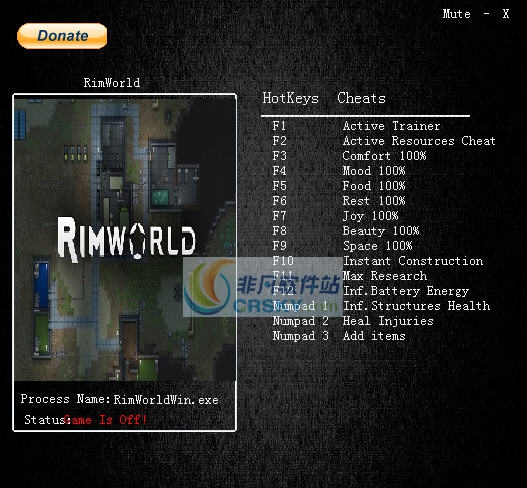Select the Max Research cheat

(x=385, y=276)
